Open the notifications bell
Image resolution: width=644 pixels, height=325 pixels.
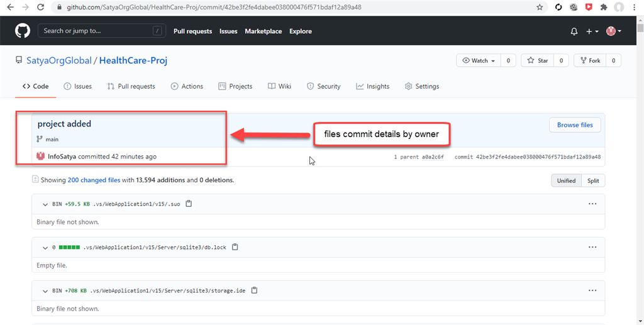[574, 31]
